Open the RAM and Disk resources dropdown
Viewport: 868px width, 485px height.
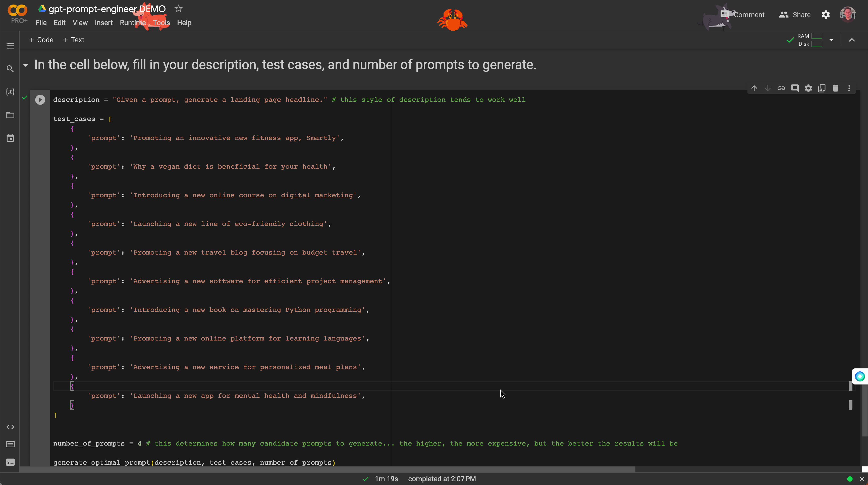click(x=832, y=40)
